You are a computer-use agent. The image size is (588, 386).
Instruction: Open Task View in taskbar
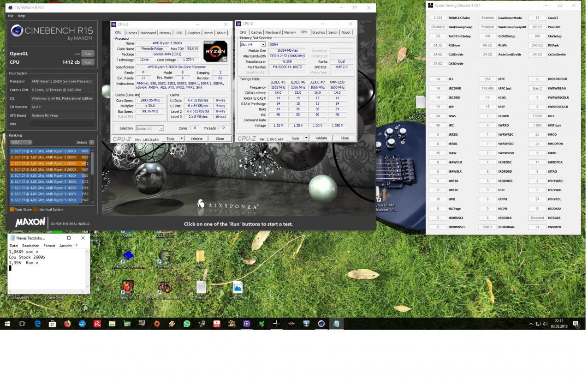click(x=22, y=324)
